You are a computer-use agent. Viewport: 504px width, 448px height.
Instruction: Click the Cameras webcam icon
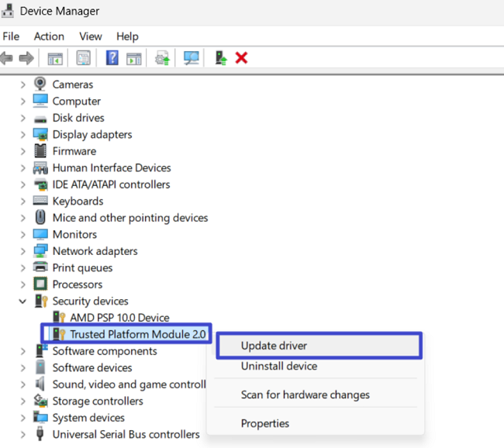click(40, 84)
